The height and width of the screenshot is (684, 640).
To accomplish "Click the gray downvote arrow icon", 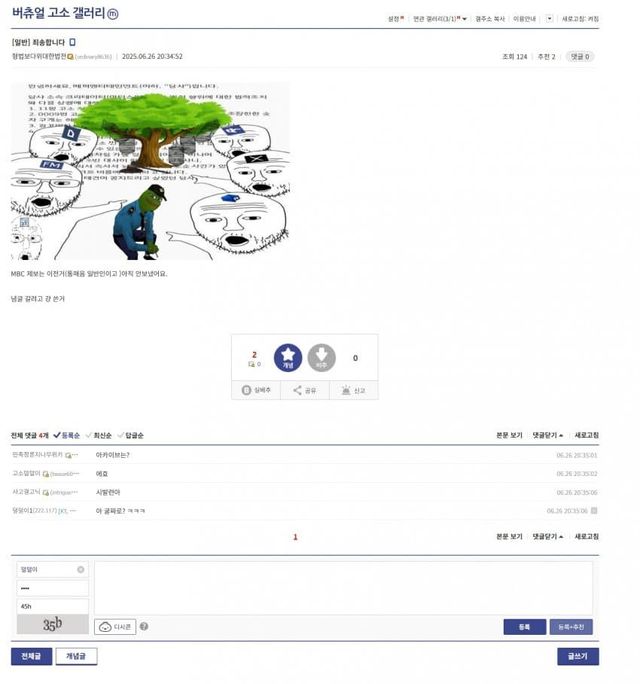I will tap(322, 358).
